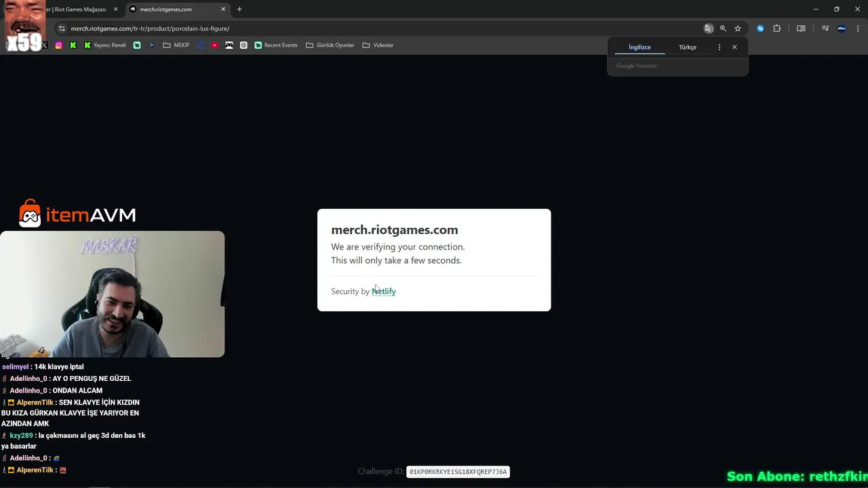The height and width of the screenshot is (488, 868).
Task: Click selimyel's chat message '14k klavye iptal'
Action: [43, 367]
